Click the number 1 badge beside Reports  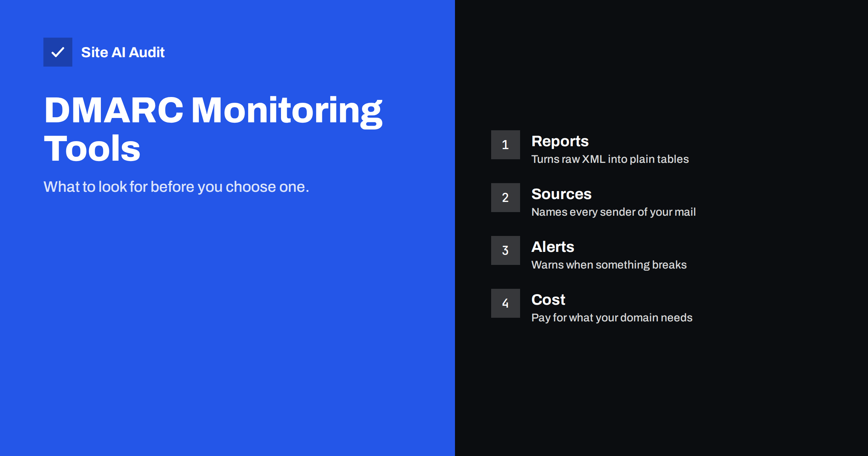click(506, 145)
